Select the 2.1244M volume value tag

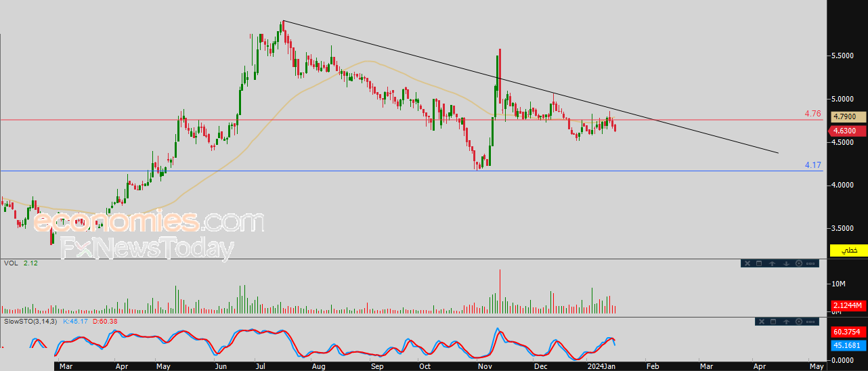tap(848, 306)
